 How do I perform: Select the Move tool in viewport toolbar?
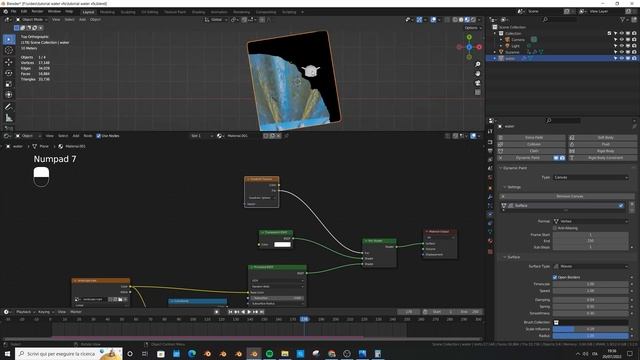[x=9, y=62]
